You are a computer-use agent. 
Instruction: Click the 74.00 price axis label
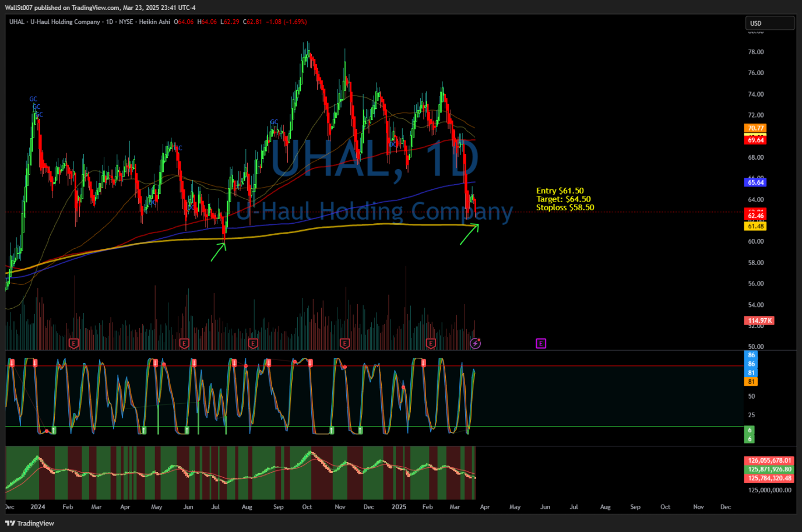(x=756, y=94)
